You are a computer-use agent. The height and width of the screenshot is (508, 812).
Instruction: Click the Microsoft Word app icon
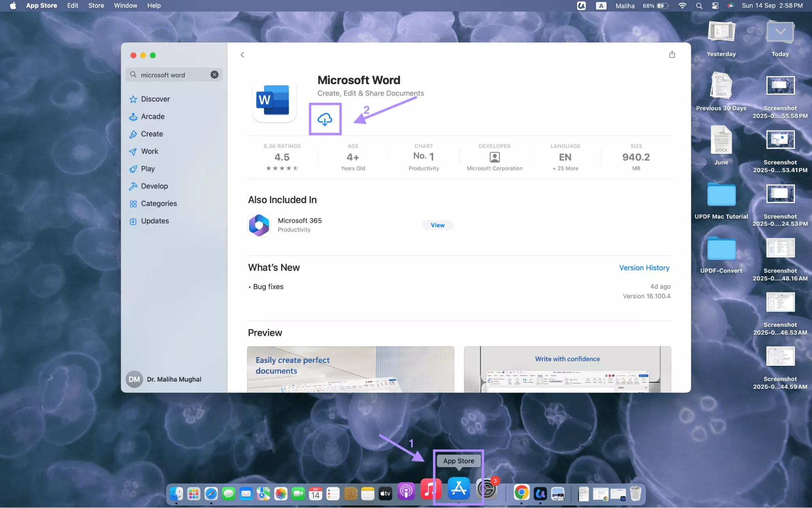(x=274, y=100)
